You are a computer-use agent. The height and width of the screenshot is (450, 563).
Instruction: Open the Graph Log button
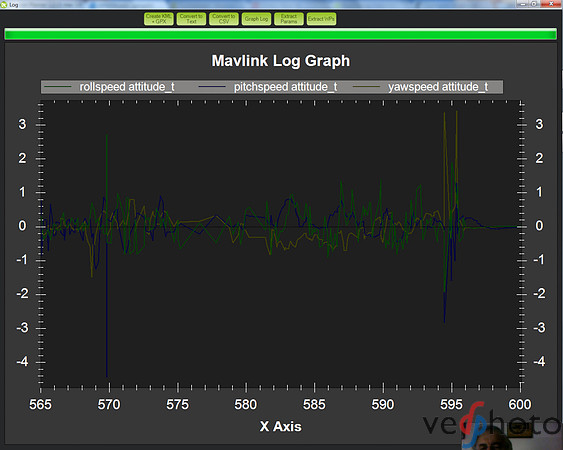[x=256, y=19]
